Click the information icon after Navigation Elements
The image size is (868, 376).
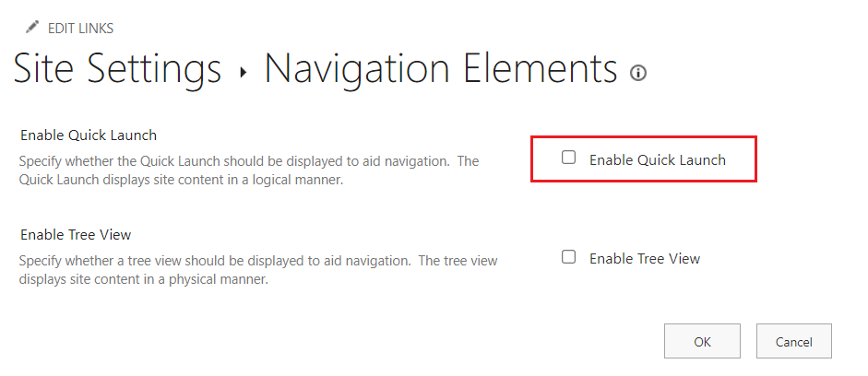click(637, 73)
